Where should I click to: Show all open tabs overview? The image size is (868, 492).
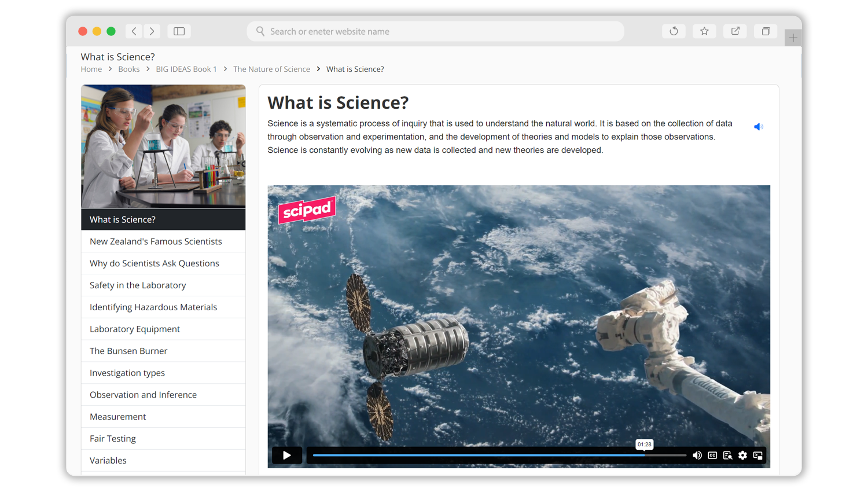pos(766,31)
